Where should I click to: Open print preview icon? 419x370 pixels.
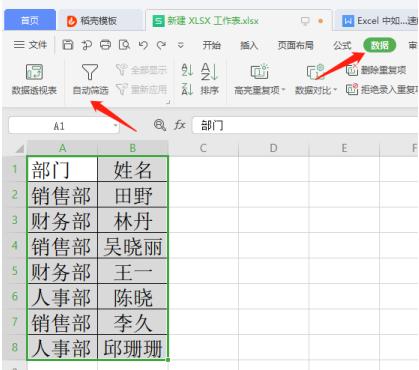pos(124,45)
